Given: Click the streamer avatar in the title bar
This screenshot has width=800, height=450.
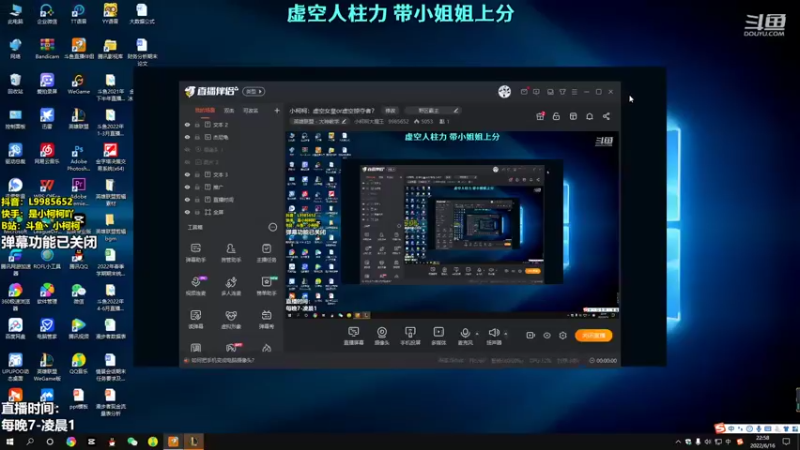Looking at the screenshot, I should click(504, 91).
